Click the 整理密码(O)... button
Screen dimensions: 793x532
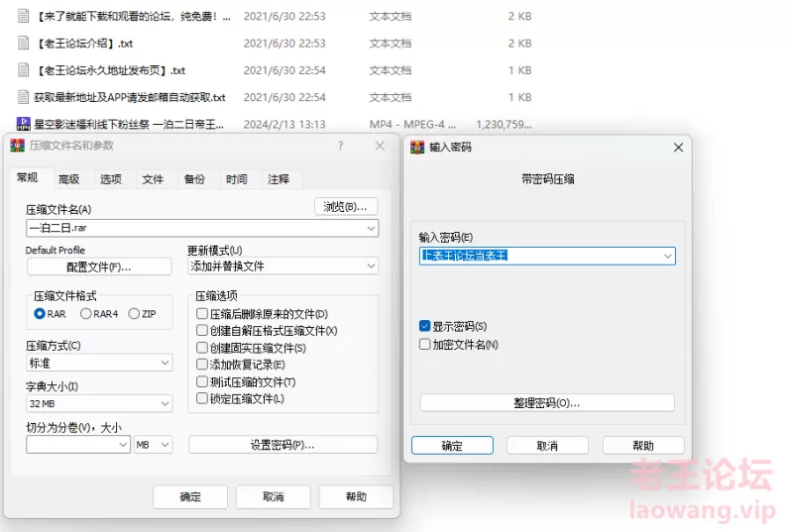tap(547, 402)
